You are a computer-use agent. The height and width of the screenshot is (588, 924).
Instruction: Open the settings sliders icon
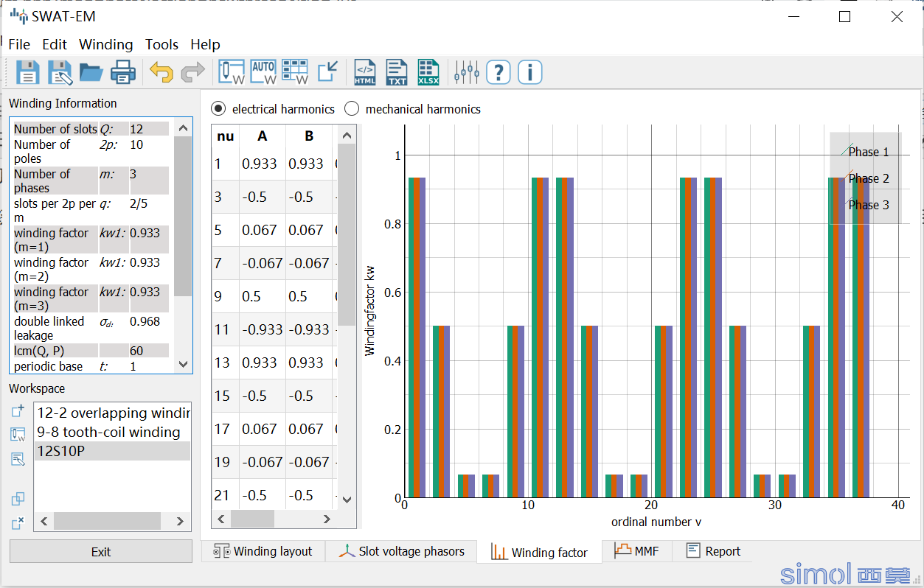pyautogui.click(x=467, y=72)
